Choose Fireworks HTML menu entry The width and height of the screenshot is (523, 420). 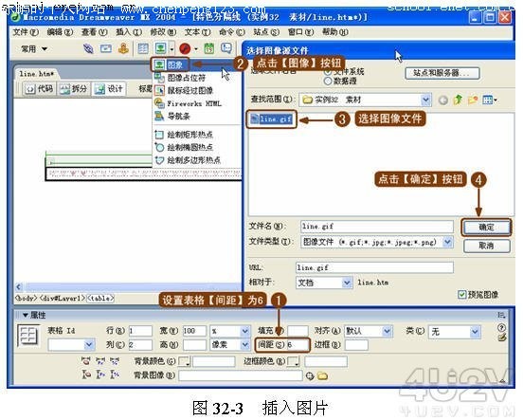coord(188,103)
